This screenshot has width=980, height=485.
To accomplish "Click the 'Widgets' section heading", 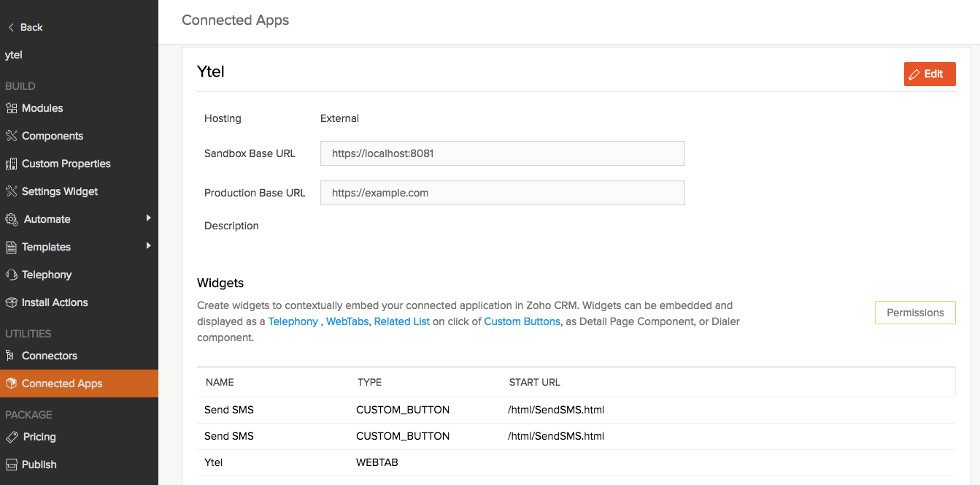I will pyautogui.click(x=220, y=283).
